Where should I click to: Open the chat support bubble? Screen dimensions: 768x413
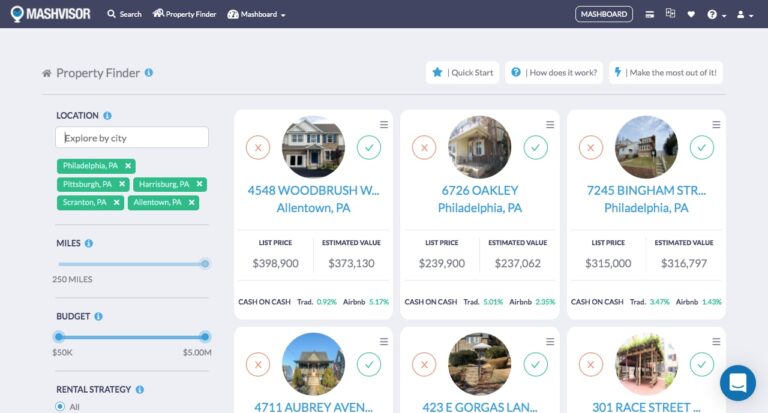point(738,383)
